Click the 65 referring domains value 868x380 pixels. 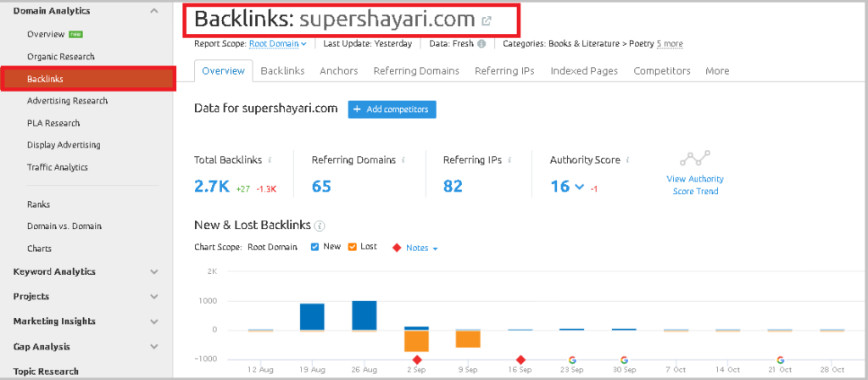point(321,186)
